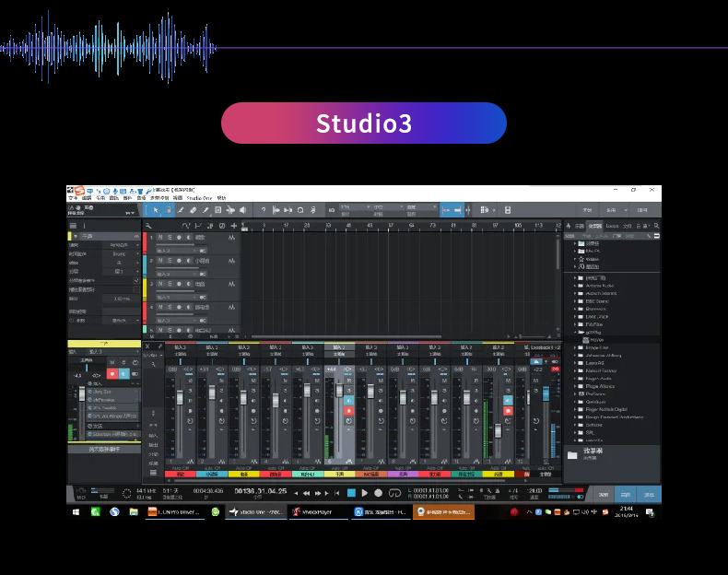The image size is (728, 575).
Task: Select the Split knife tool
Action: [x=181, y=210]
